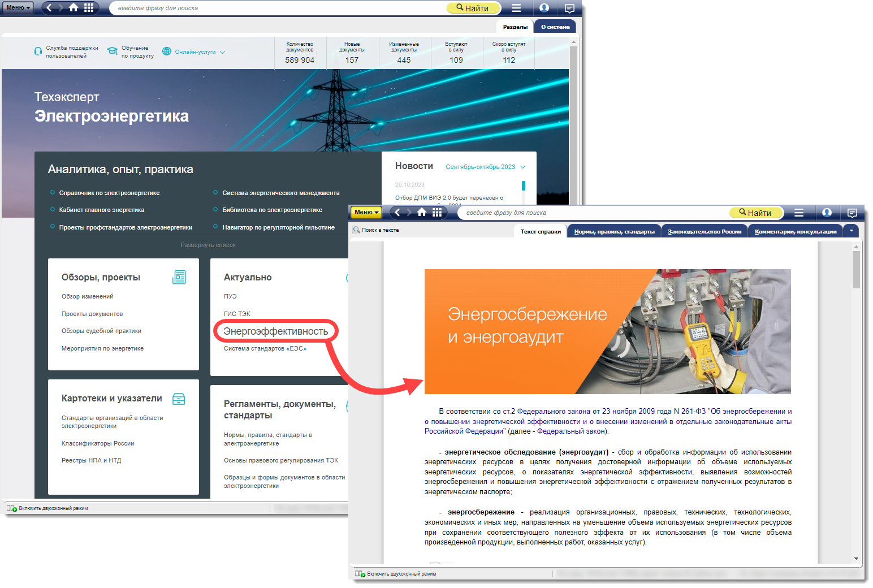The height and width of the screenshot is (588, 873).
Task: Open Обзоры судебной практики
Action: tap(101, 331)
